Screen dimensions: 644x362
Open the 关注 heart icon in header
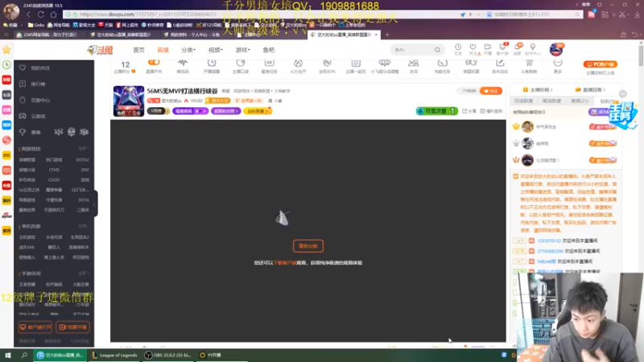pos(473,49)
